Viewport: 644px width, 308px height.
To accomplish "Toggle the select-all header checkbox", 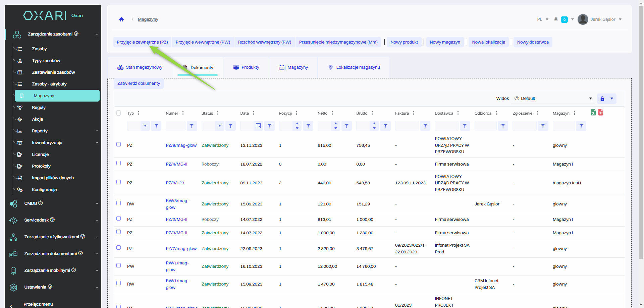I will [119, 113].
